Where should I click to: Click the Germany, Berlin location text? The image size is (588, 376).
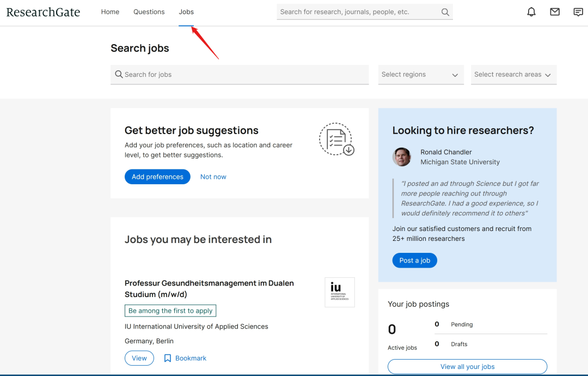click(x=149, y=341)
